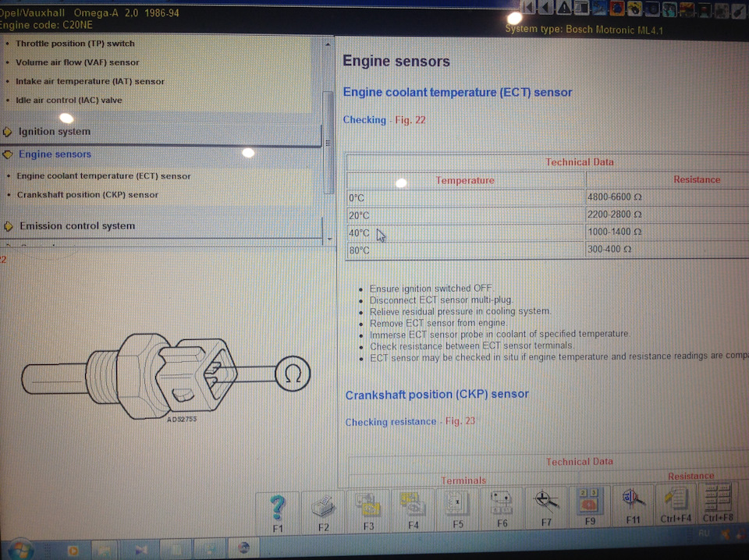Click the F5 toolbar icon
The height and width of the screenshot is (560, 749).
click(458, 509)
